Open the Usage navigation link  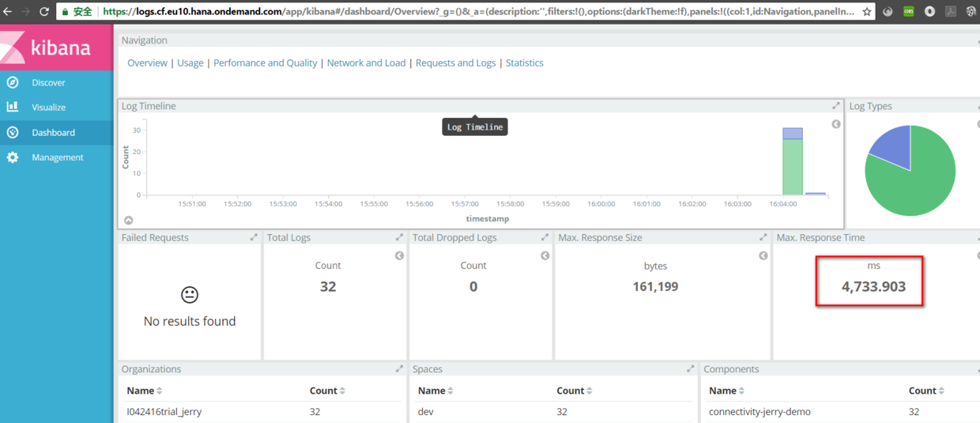tap(190, 62)
